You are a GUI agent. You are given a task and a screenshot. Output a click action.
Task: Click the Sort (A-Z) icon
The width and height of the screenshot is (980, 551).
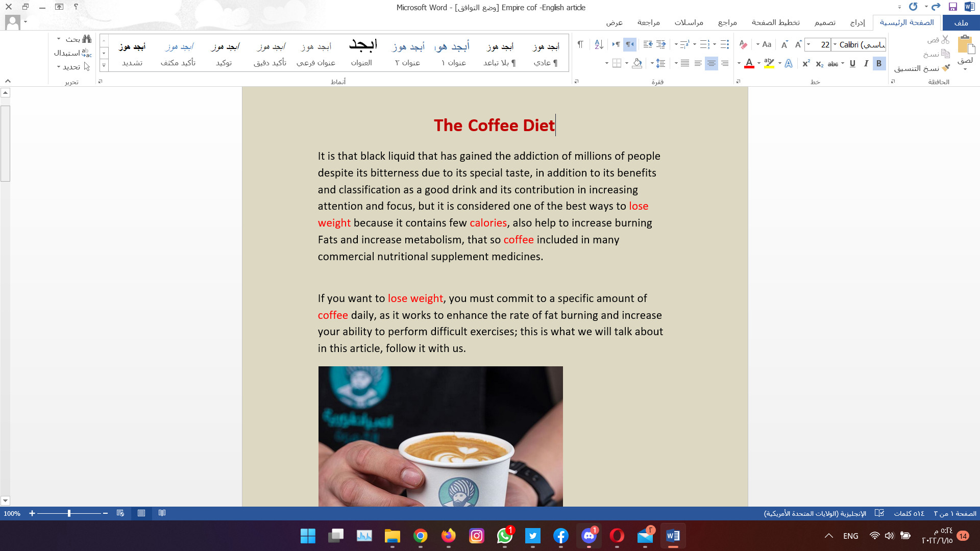click(x=599, y=45)
